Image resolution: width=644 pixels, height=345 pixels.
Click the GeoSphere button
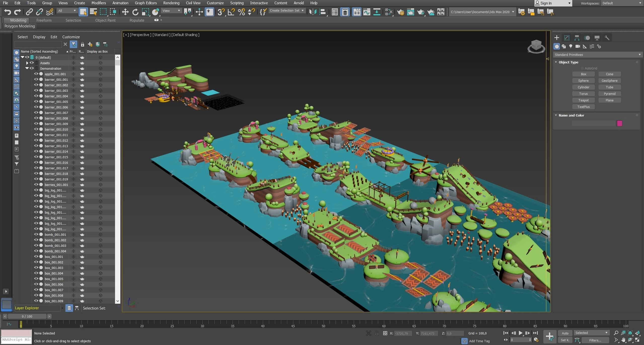click(609, 81)
